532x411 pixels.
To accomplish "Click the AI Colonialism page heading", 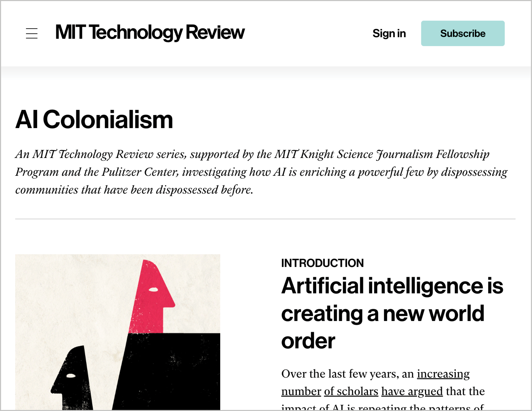I will pyautogui.click(x=94, y=120).
